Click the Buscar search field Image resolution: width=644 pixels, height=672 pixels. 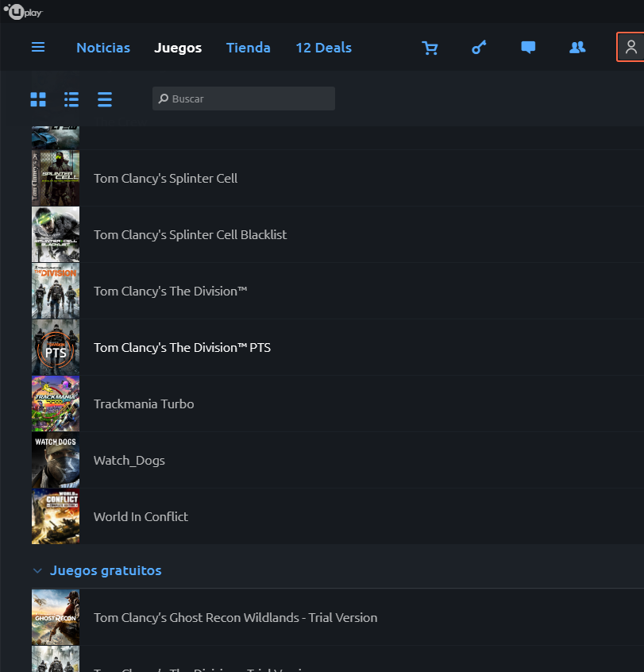tap(244, 98)
